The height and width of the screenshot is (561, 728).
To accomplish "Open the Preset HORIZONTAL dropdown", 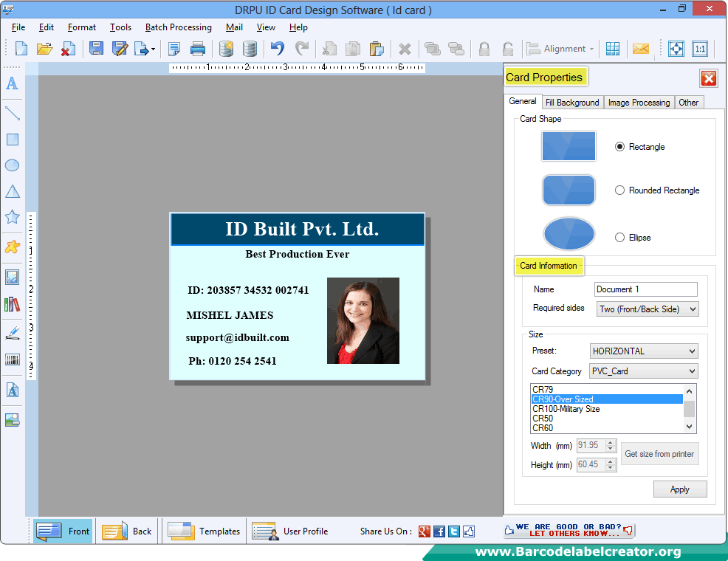I will coord(644,351).
